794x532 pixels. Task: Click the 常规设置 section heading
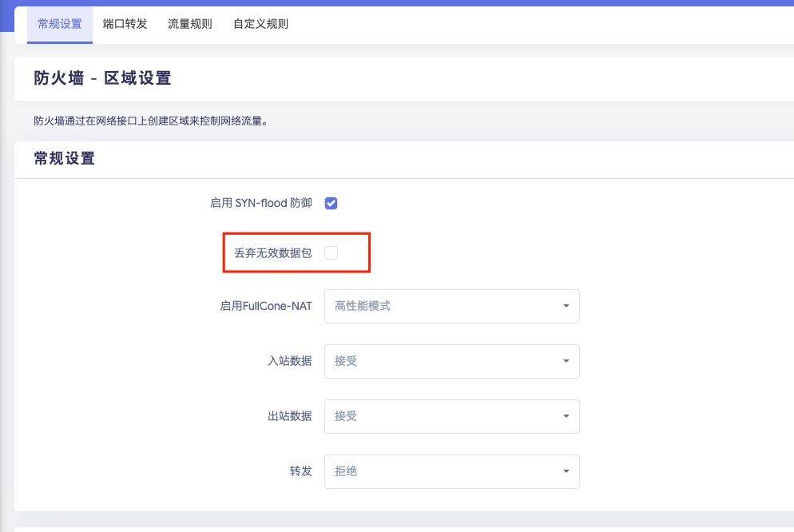(65, 158)
